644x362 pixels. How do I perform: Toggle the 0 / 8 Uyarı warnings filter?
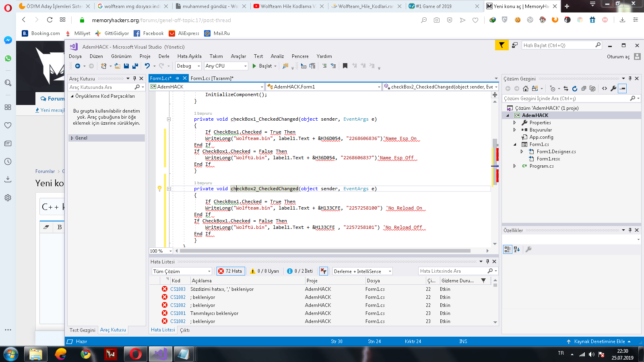[264, 271]
